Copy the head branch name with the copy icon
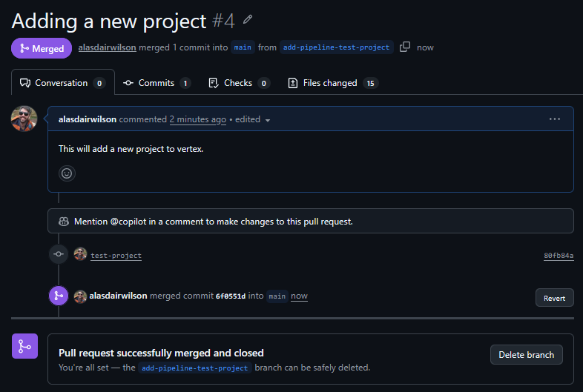Screen dimensions: 583x392 pos(405,47)
